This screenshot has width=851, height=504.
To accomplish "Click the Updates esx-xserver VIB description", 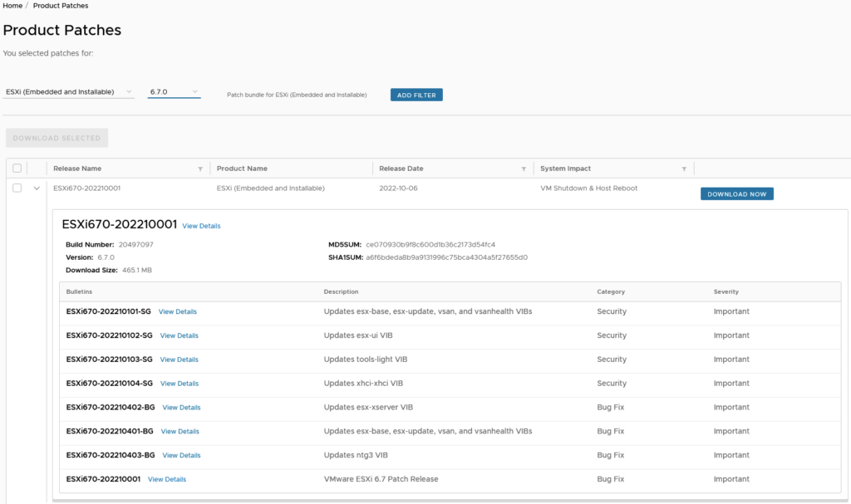I will [368, 407].
